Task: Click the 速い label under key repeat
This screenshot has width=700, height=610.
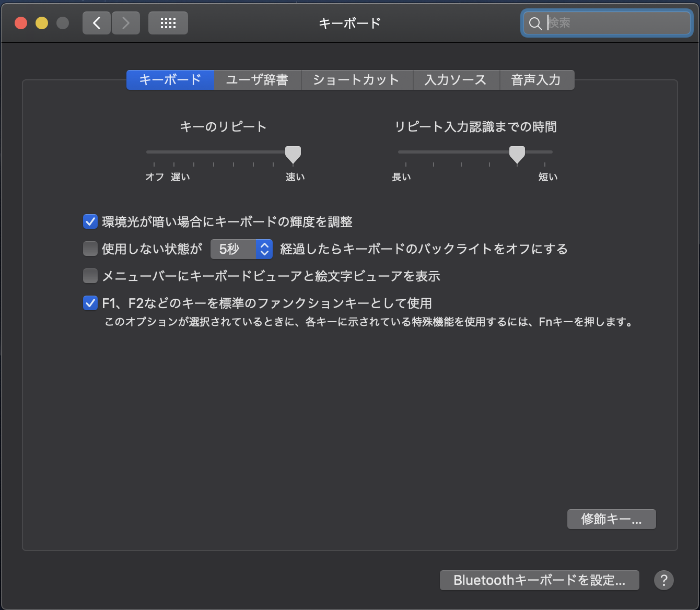Action: [295, 177]
